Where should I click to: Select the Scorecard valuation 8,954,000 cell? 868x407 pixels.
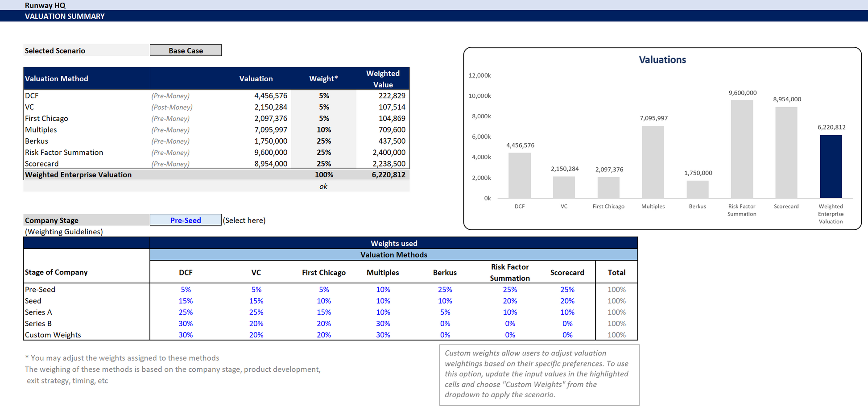(x=270, y=164)
